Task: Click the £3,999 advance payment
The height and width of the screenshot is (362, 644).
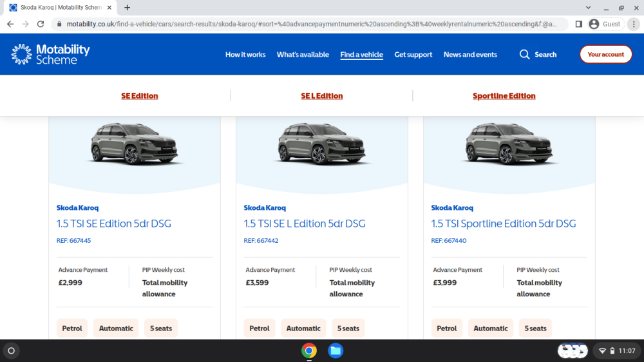Action: [445, 283]
